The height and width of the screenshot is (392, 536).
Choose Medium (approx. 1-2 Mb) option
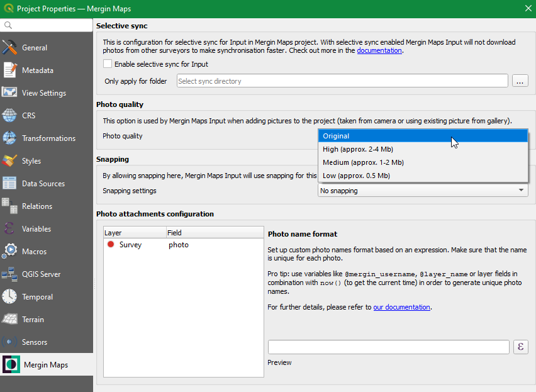click(x=423, y=162)
